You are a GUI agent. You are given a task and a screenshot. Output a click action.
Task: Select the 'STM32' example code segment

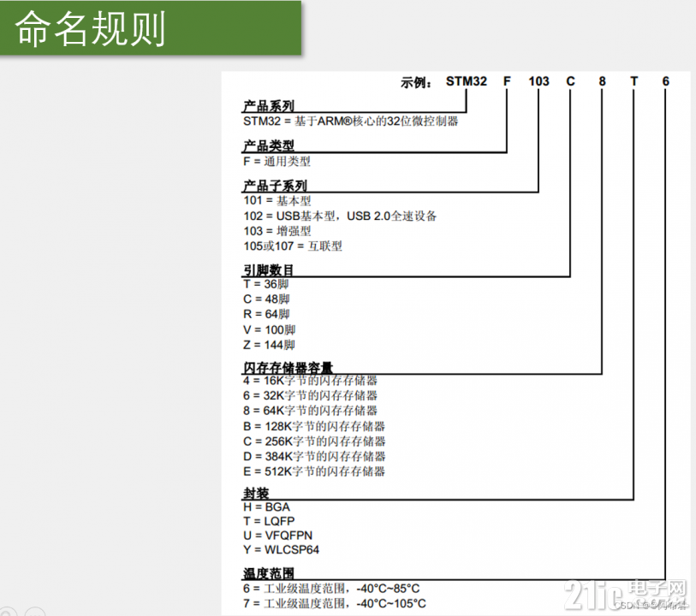466,81
